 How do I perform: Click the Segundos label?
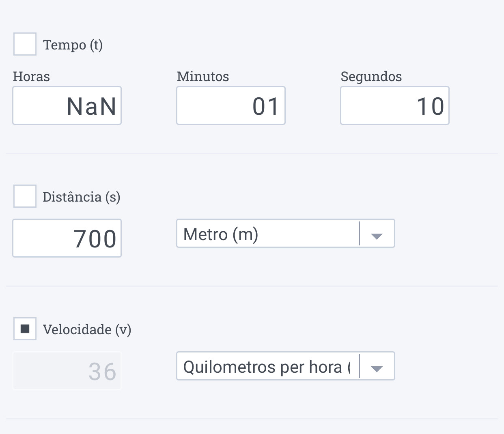coord(371,77)
